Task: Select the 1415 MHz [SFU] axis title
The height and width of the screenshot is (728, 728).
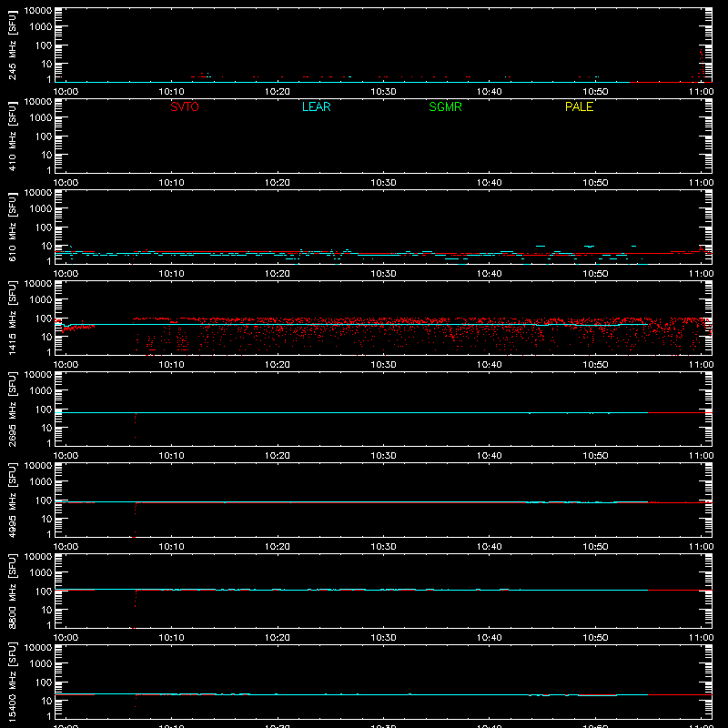Action: [12, 318]
